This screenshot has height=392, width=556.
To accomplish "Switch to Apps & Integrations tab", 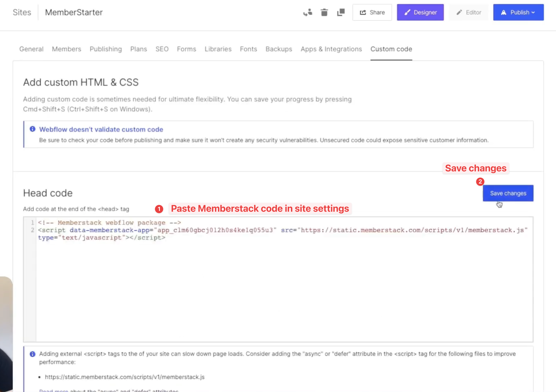I will click(331, 49).
